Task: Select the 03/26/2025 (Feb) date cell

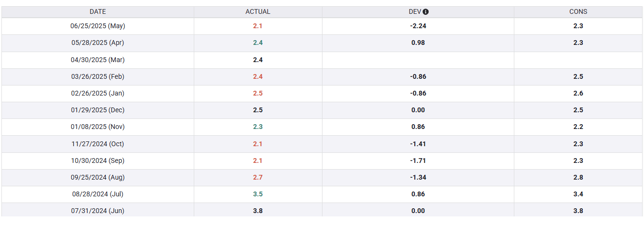Action: pyautogui.click(x=98, y=76)
